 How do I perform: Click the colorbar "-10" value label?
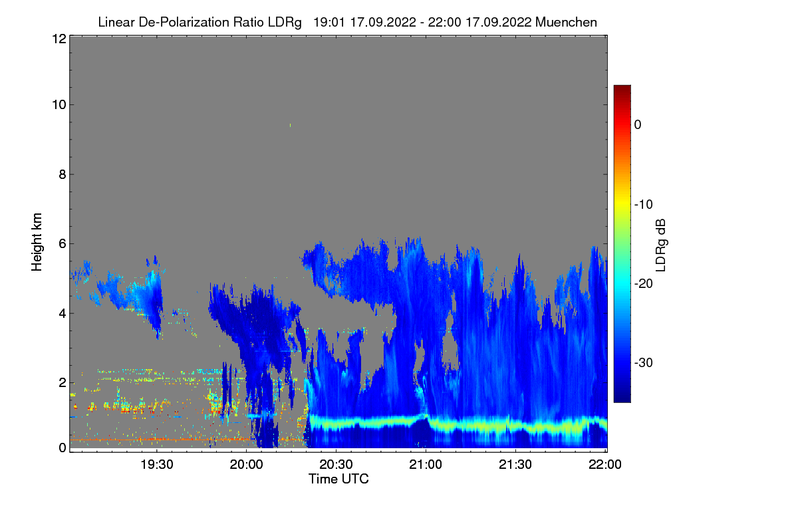643,204
